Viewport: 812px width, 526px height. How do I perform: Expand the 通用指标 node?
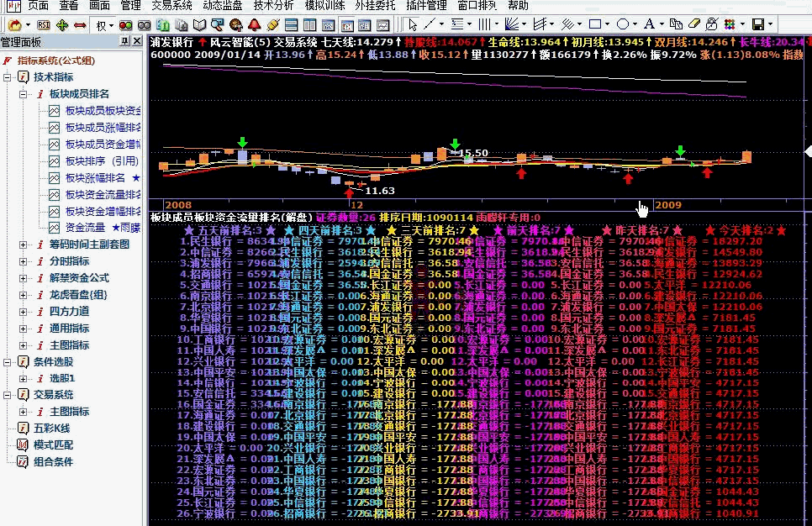23,329
